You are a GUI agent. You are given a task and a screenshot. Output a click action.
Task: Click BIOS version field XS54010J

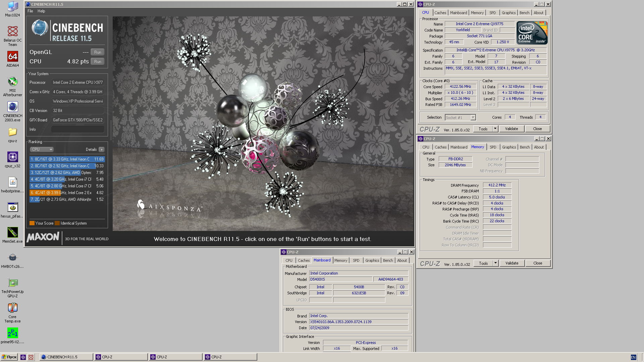click(359, 322)
